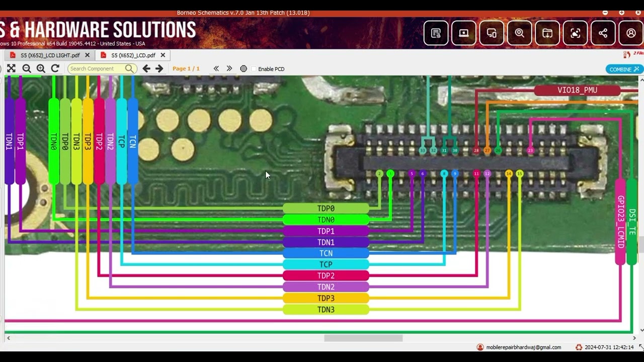Click the horizontal scrollbar right arrow
The width and height of the screenshot is (644, 362).
634,338
